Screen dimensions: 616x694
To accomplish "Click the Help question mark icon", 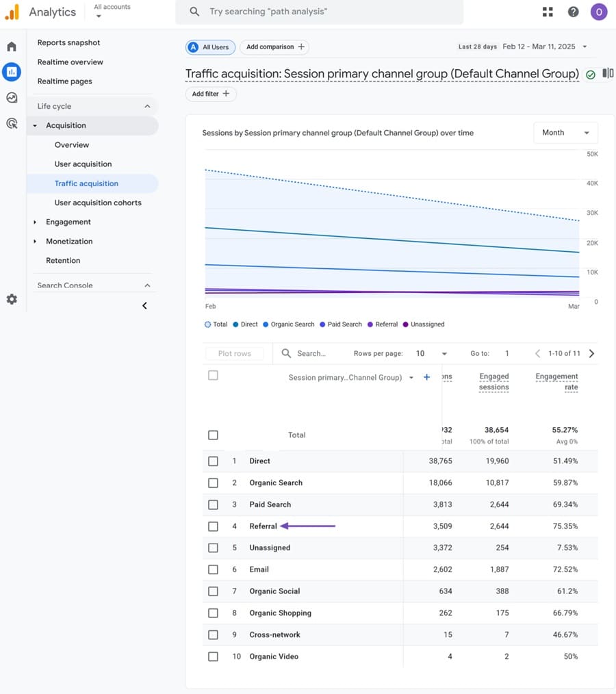I will click(x=574, y=12).
